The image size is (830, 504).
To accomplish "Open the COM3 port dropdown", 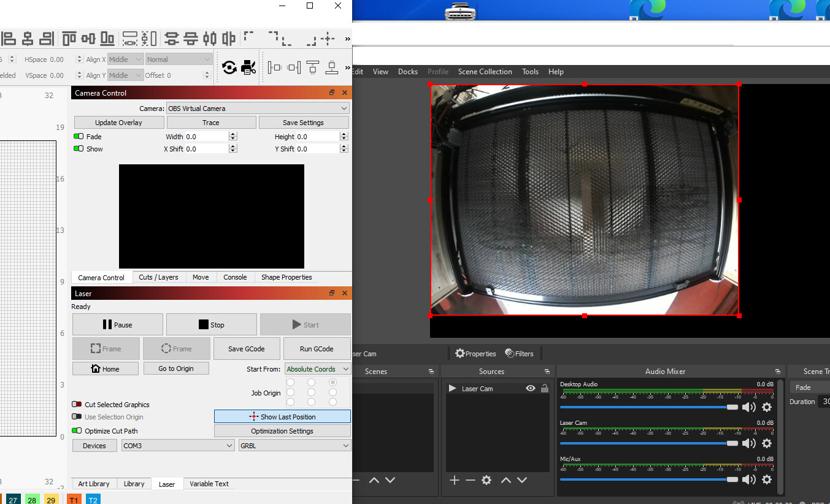I will [x=178, y=446].
